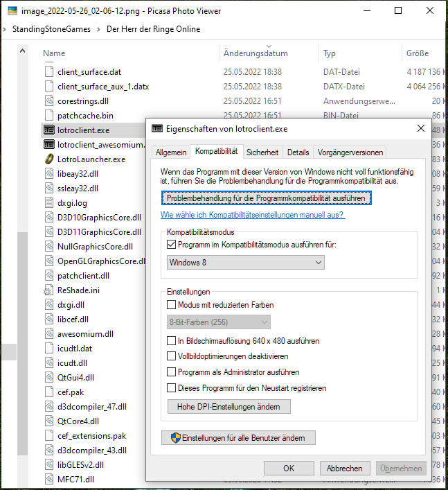Check Dieses Programm für den Neustart registrieren
Screen dimensions: 448x490
point(171,388)
